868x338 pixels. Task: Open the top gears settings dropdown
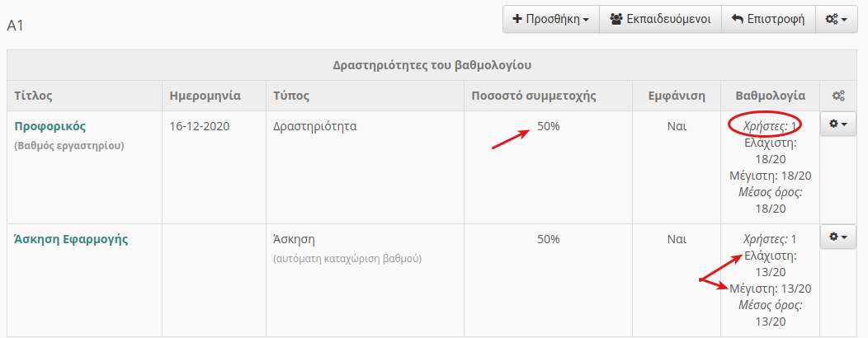(x=836, y=19)
